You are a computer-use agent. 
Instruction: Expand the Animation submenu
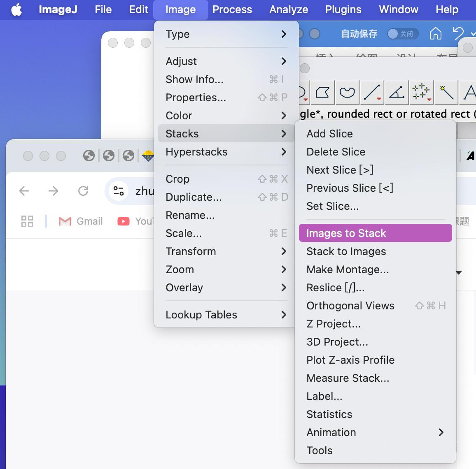[375, 432]
